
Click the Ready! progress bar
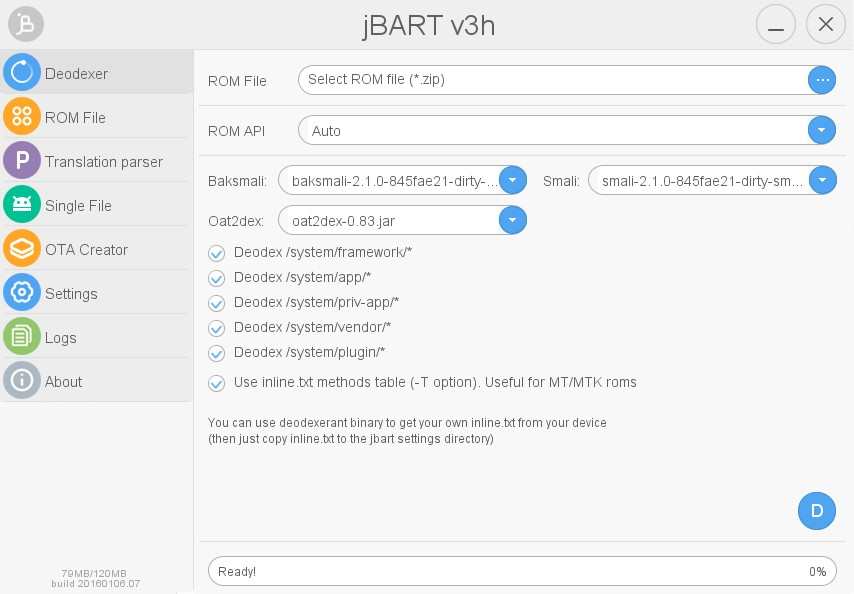pyautogui.click(x=522, y=571)
